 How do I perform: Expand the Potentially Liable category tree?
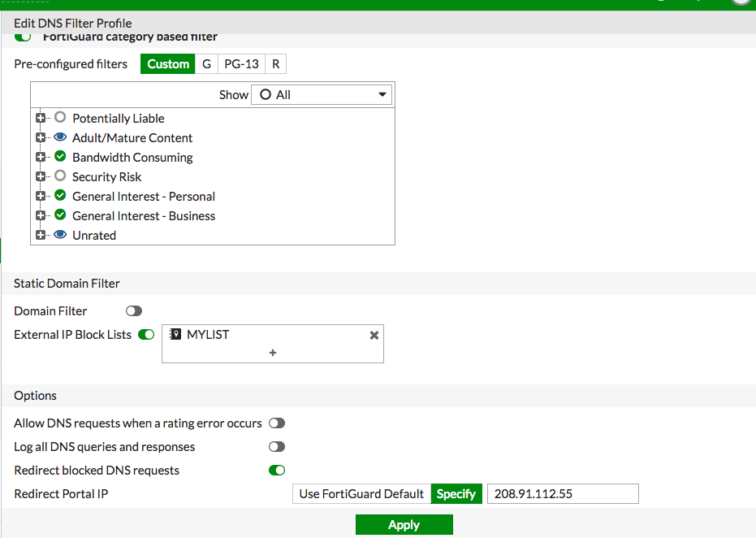[41, 118]
